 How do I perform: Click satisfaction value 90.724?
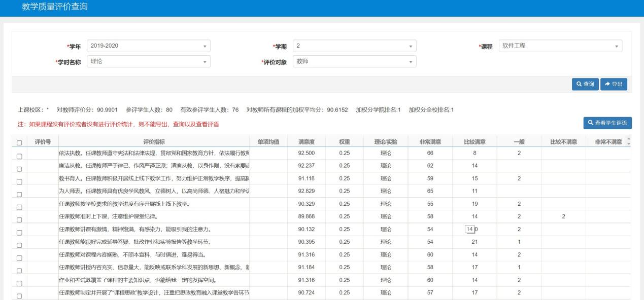point(307,292)
